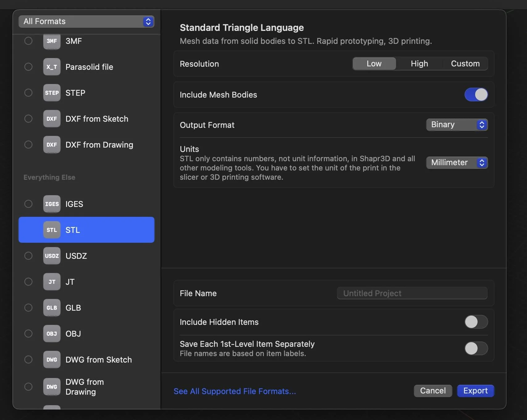Click the JT format icon
527x420 pixels.
pos(52,282)
